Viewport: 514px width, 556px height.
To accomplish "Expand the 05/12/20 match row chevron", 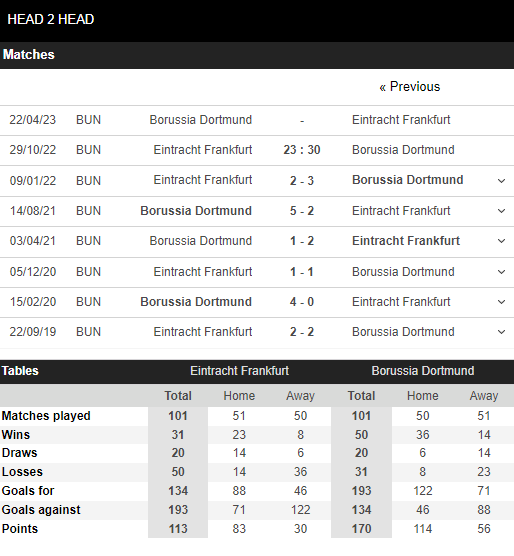I will click(501, 272).
